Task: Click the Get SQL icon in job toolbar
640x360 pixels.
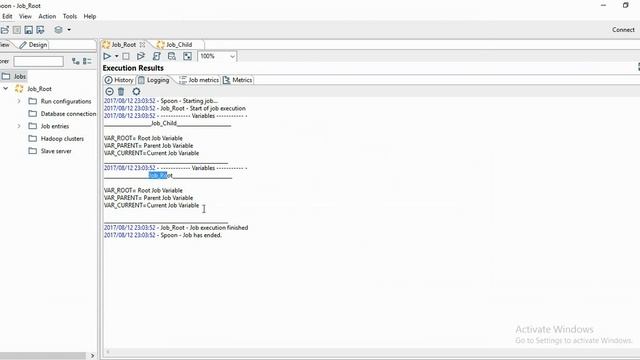Action: click(156, 56)
